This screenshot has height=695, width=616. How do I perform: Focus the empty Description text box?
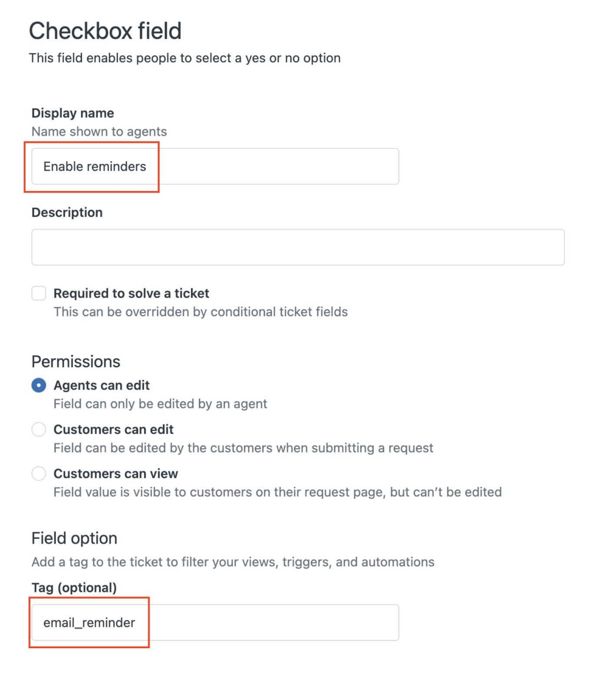[x=298, y=247]
